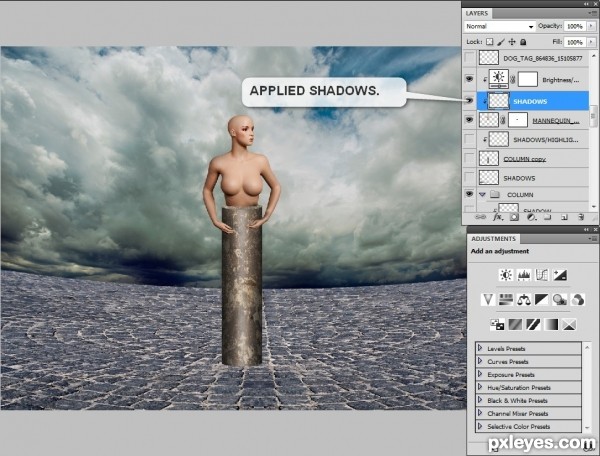The image size is (600, 456).
Task: Select the MANNEQUIN layer mask thumbnail
Action: 518,120
